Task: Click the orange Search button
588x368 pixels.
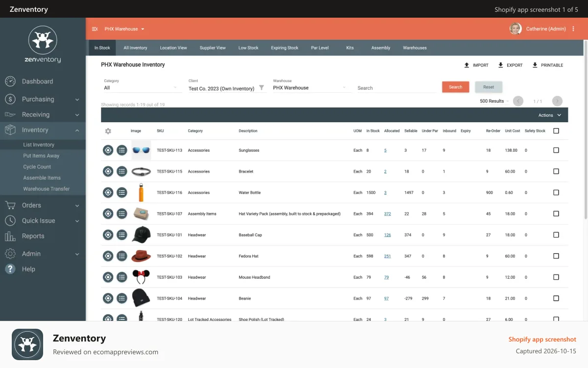Action: coord(456,87)
